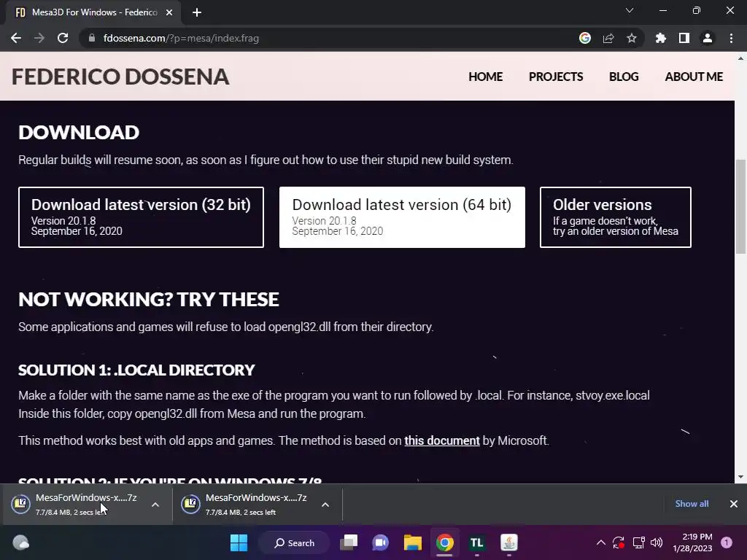
Task: Click first download's 7z file icon
Action: pos(21,505)
